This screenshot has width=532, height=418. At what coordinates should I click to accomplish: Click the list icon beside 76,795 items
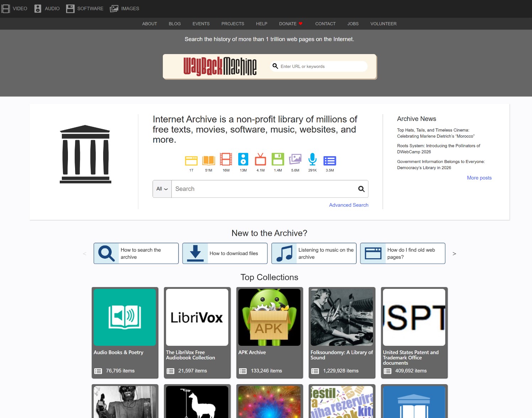click(98, 371)
